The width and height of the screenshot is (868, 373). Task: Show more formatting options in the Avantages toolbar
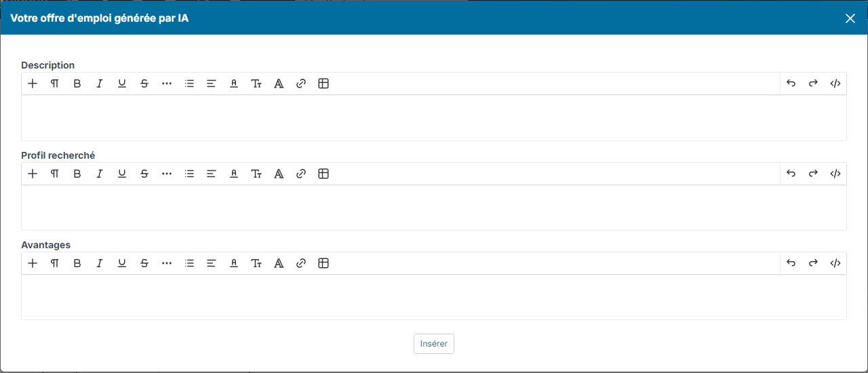tap(167, 263)
